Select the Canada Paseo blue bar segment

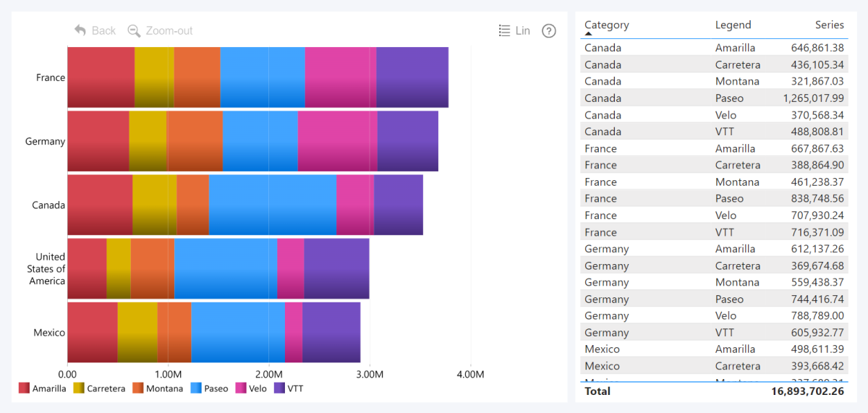(273, 205)
